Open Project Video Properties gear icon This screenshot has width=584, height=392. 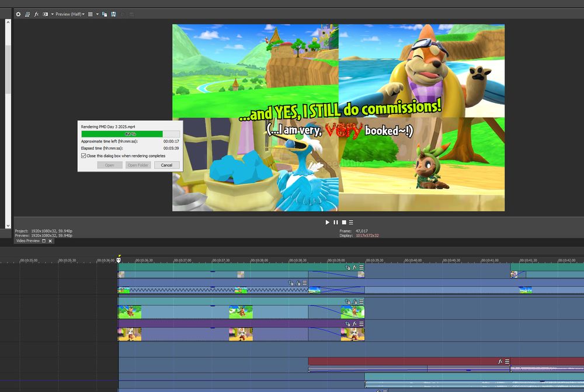18,14
